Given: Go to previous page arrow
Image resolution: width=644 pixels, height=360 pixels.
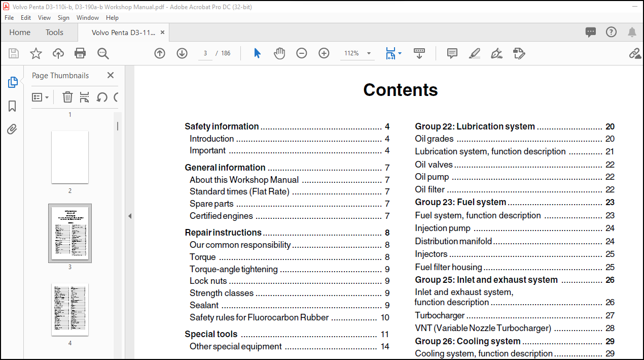Looking at the screenshot, I should pos(160,53).
